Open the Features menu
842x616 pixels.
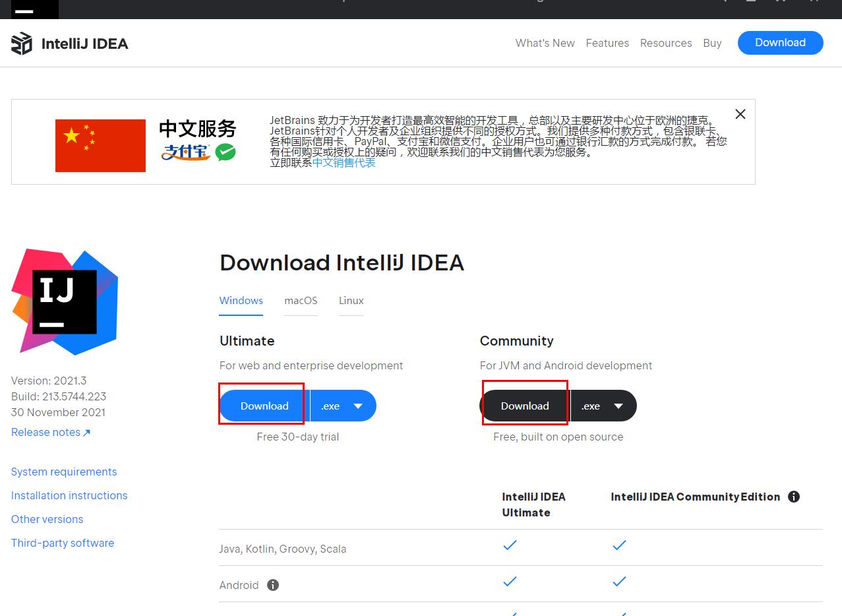(x=607, y=43)
